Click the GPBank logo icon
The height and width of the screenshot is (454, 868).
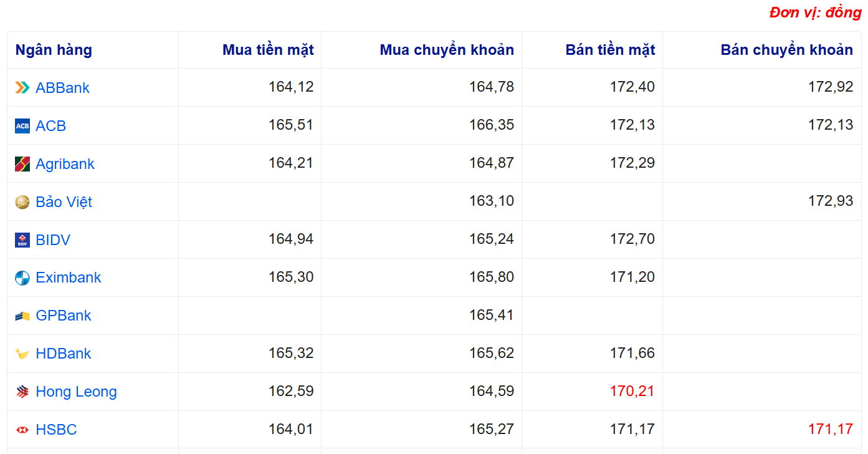pyautogui.click(x=22, y=316)
